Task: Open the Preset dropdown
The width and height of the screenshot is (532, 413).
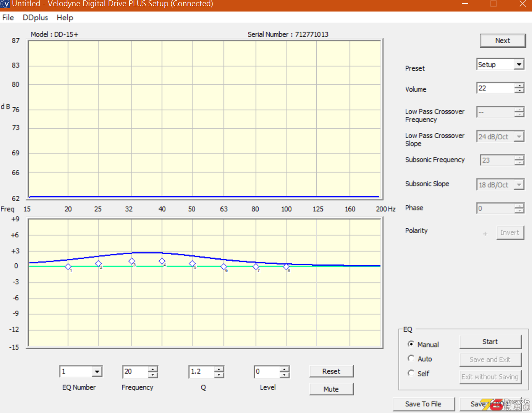Action: coord(519,65)
